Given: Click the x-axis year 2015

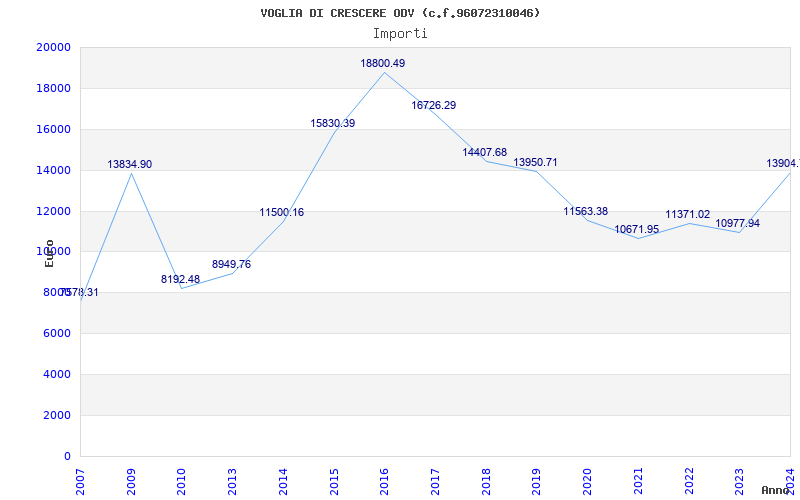Looking at the screenshot, I should coord(334,482).
